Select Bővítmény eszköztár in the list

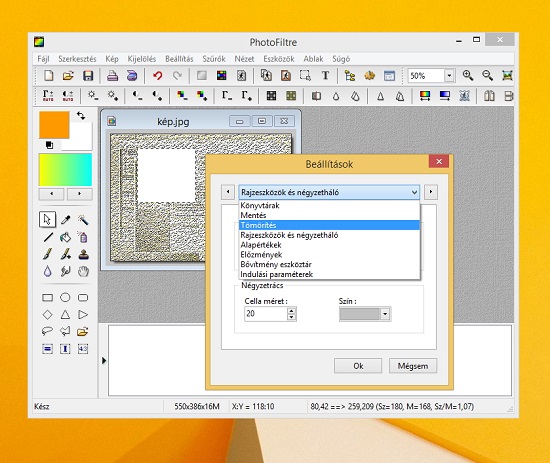tap(329, 264)
